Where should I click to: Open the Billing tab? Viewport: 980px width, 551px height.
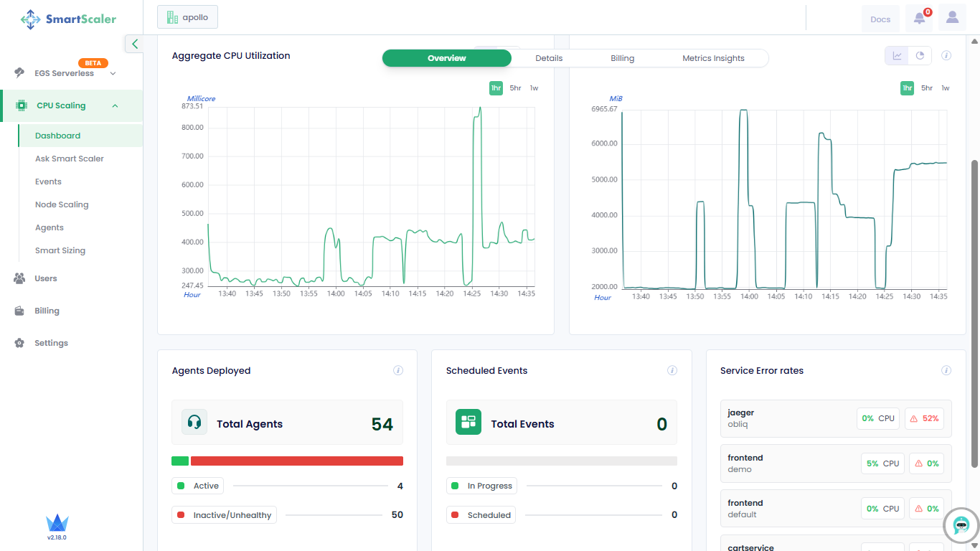click(622, 58)
